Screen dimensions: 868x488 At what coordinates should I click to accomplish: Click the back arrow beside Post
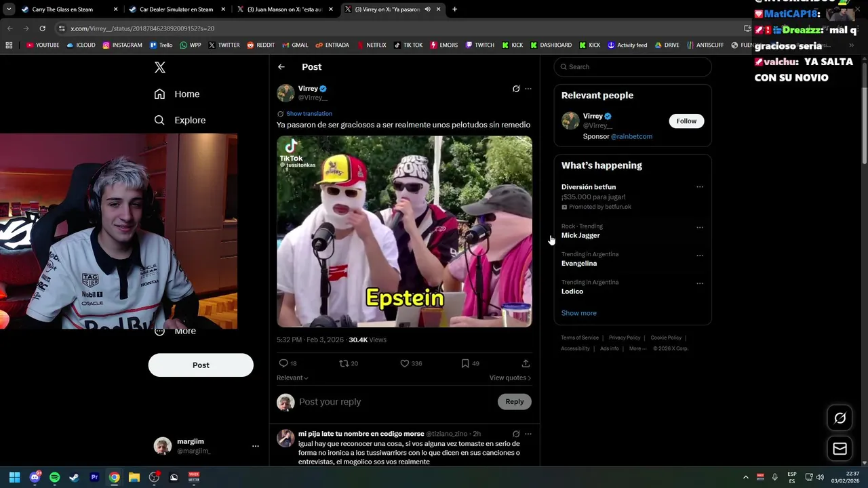click(281, 67)
